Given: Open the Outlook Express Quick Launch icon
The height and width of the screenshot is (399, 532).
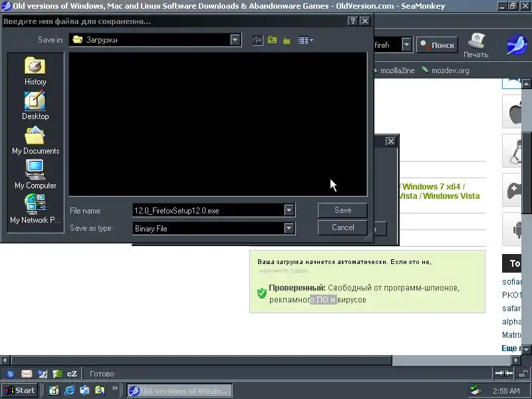Looking at the screenshot, I should (84, 390).
